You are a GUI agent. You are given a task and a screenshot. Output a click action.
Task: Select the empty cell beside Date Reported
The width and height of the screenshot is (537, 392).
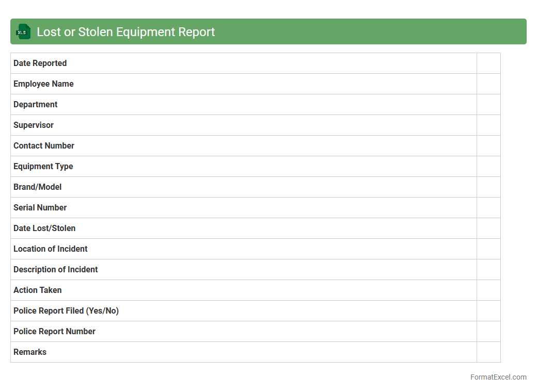[488, 63]
